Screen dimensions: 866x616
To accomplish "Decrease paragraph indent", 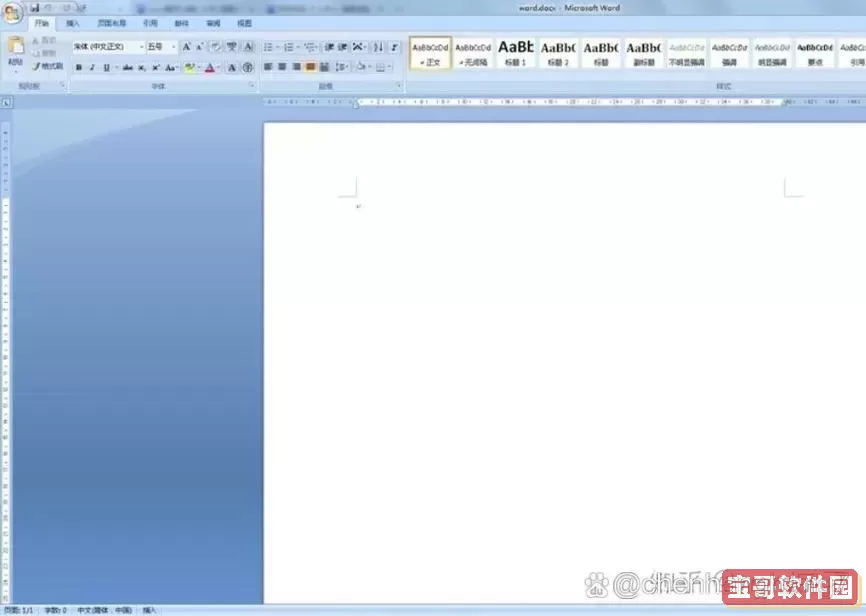I will click(329, 47).
